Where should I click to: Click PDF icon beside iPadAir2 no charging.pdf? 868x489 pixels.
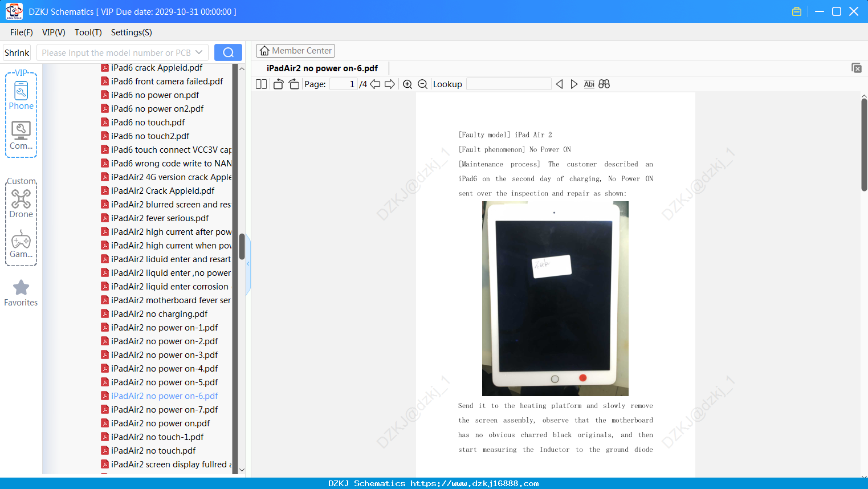pos(105,313)
